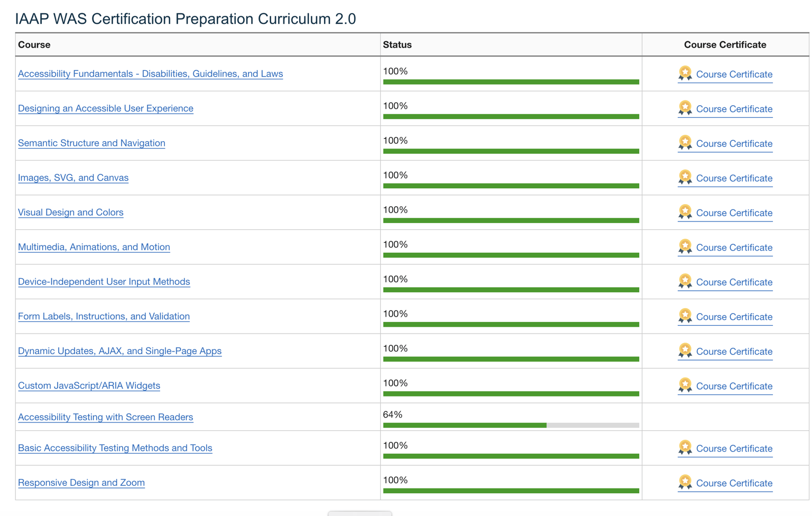Click the medal icon for Semantic Structure and Navigation
Image resolution: width=812 pixels, height=516 pixels.
coord(685,143)
